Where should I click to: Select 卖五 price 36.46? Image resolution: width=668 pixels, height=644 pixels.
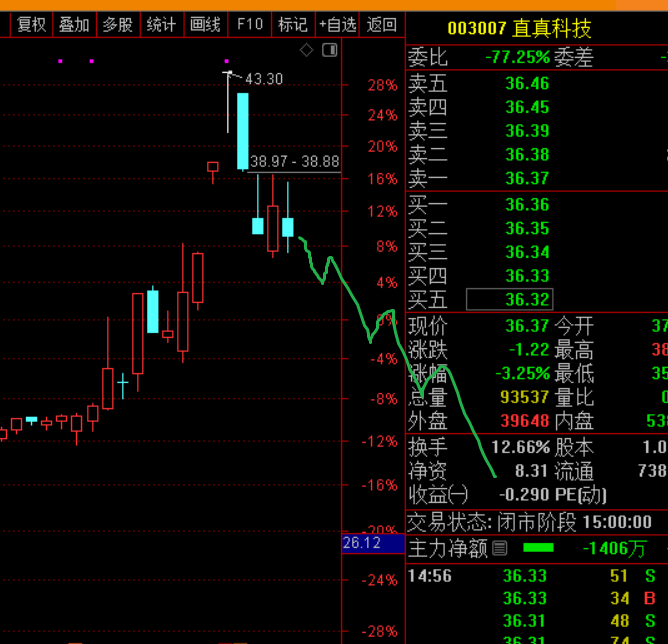click(x=527, y=83)
